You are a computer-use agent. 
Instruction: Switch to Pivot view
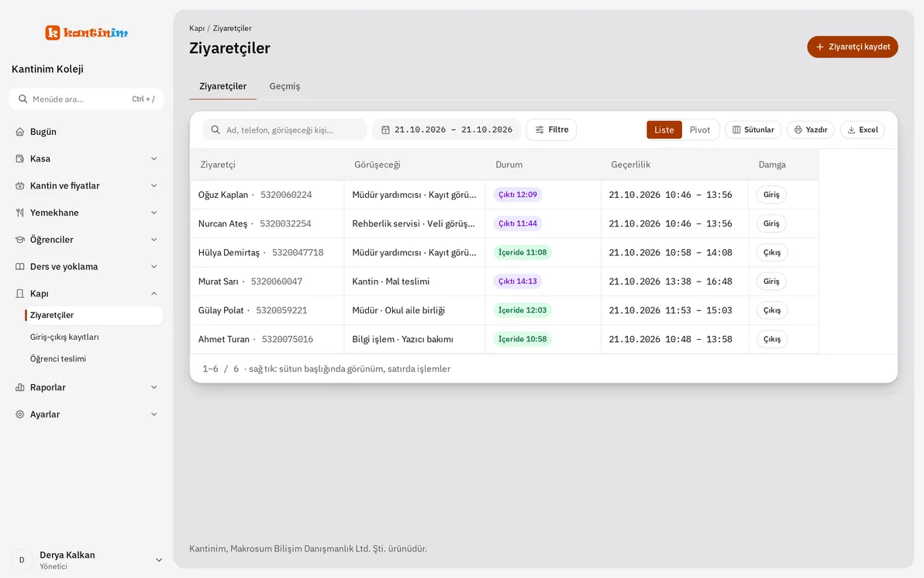700,130
